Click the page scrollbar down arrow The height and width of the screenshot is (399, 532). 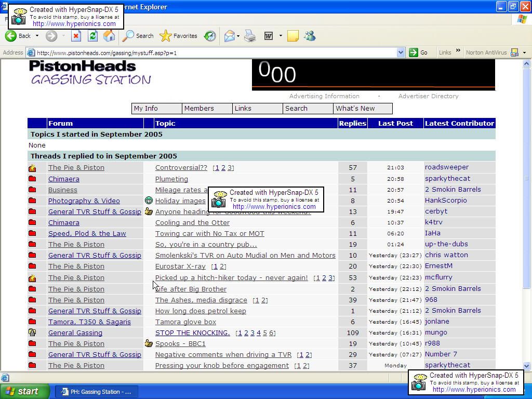527,366
